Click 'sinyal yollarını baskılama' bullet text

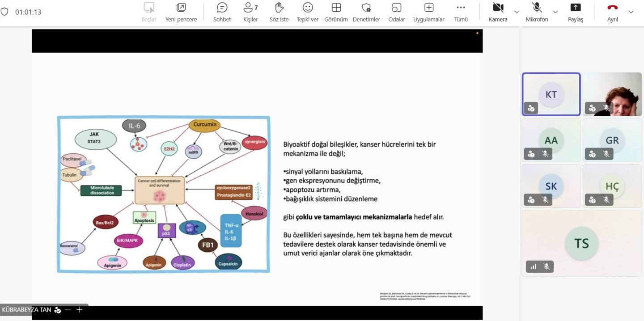tap(323, 172)
